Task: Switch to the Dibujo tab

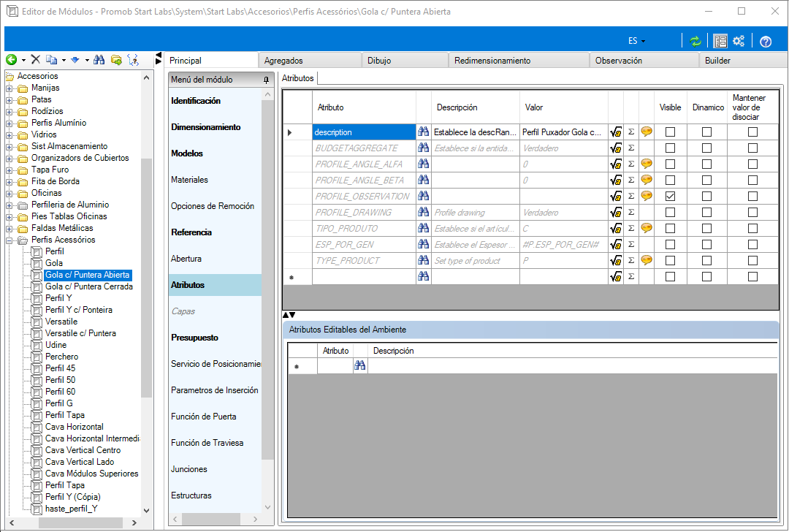Action: pos(405,61)
